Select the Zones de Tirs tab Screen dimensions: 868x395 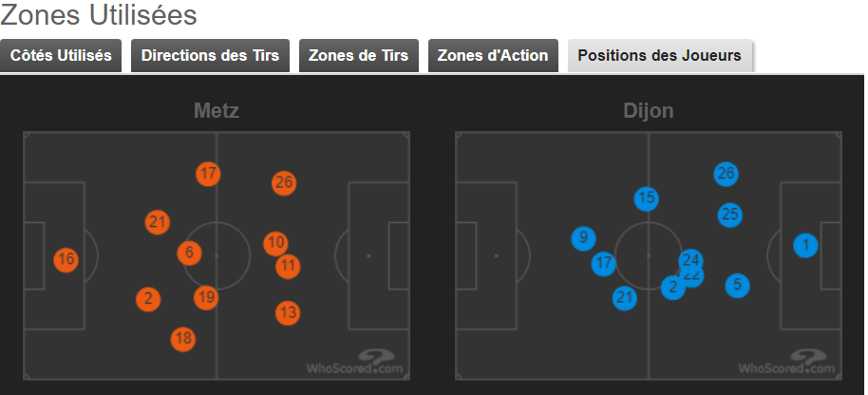tap(358, 55)
